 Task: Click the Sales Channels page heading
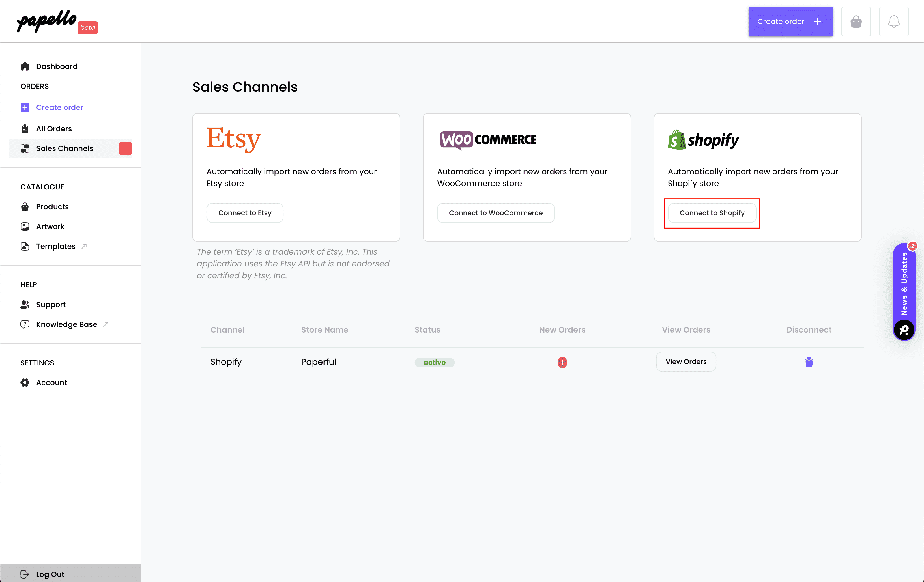[x=245, y=87]
